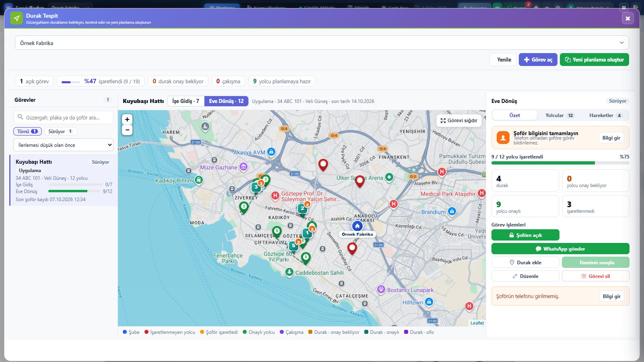This screenshot has height=362, width=644.
Task: Expand the Örnek Fabrika dropdown
Action: click(x=322, y=43)
